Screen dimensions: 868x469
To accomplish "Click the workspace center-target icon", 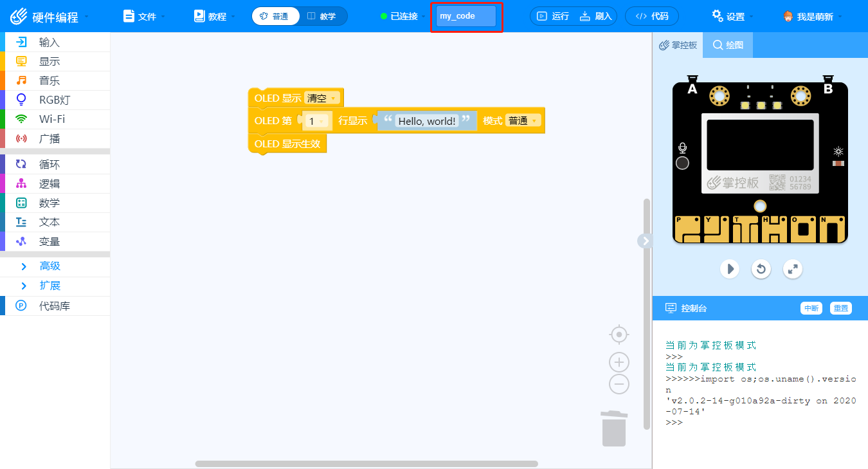I will point(619,335).
